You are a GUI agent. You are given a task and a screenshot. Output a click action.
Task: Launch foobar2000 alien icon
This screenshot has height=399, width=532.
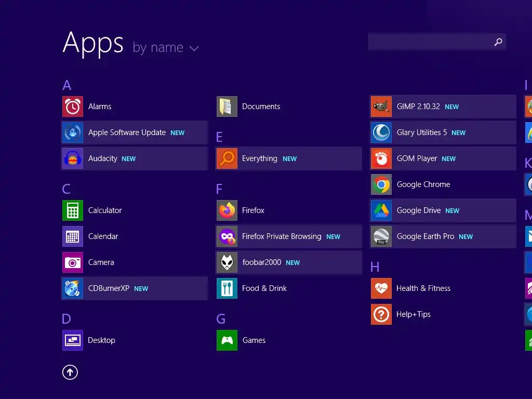[227, 262]
